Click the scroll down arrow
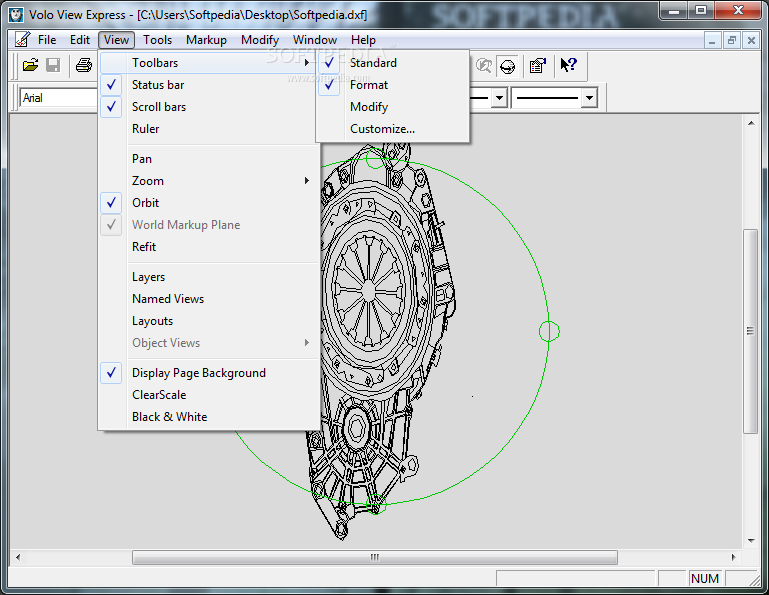The width and height of the screenshot is (769, 595). pyautogui.click(x=751, y=541)
